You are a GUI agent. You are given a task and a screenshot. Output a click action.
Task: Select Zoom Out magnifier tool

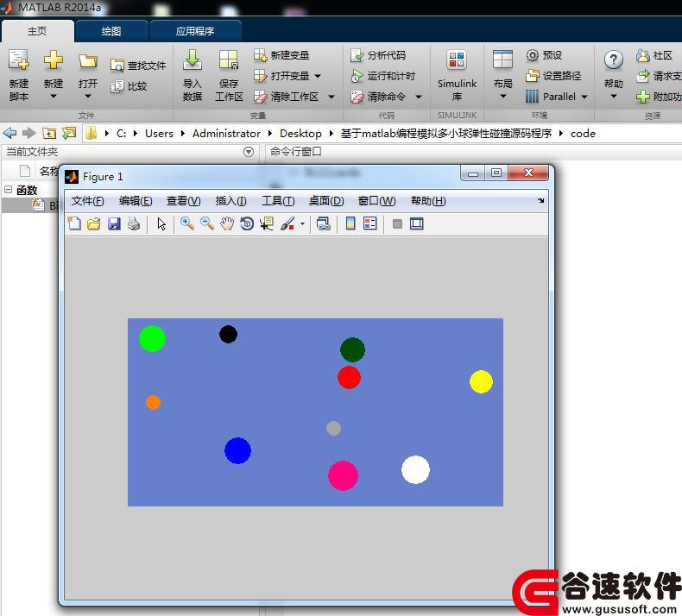click(207, 223)
